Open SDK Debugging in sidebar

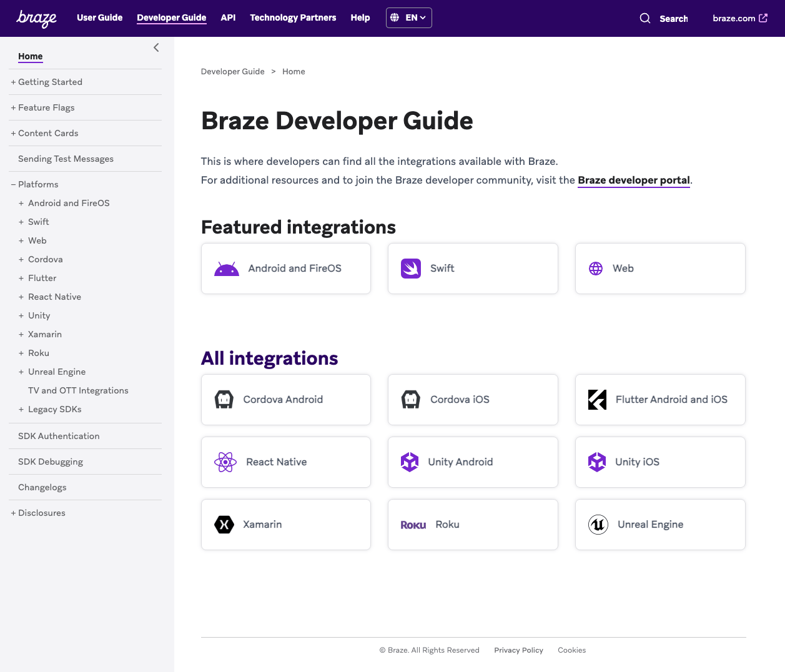coord(51,462)
